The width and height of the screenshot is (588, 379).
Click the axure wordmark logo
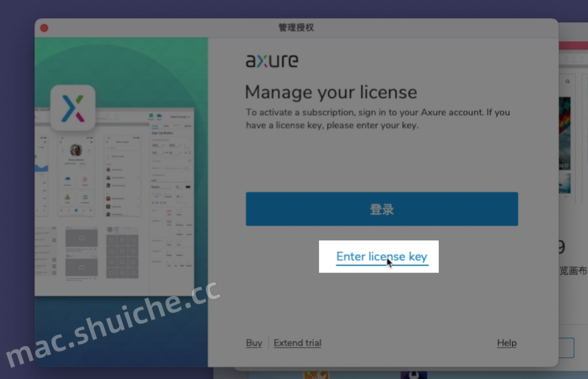tap(272, 61)
